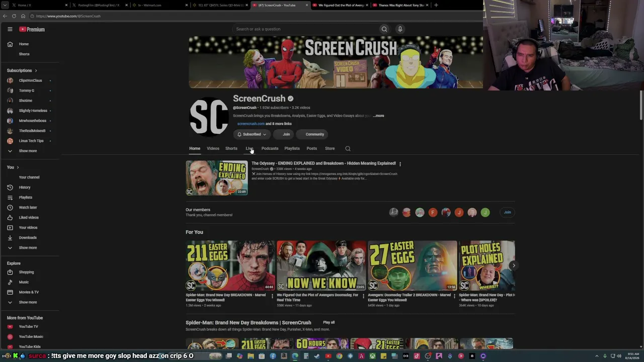This screenshot has width=644, height=362.
Task: Search within the ScreenCrush channel
Action: pos(348,148)
